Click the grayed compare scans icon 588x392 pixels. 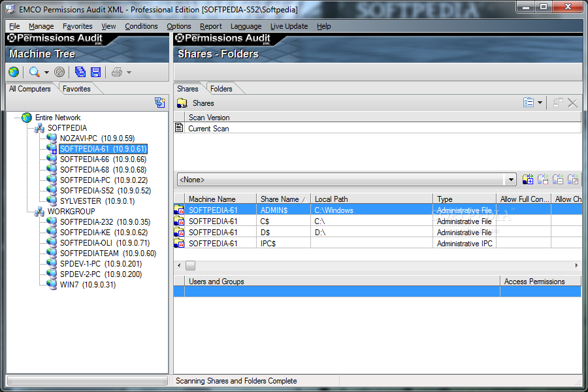click(x=558, y=103)
